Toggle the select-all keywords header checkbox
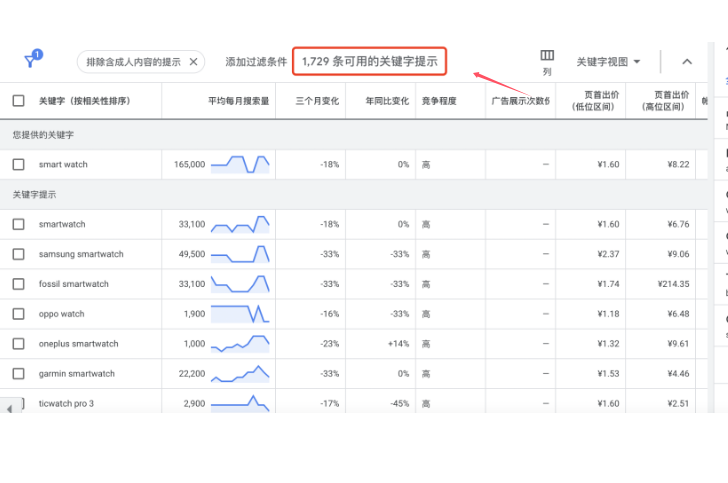Screen dimensions: 728x483 tap(18, 101)
